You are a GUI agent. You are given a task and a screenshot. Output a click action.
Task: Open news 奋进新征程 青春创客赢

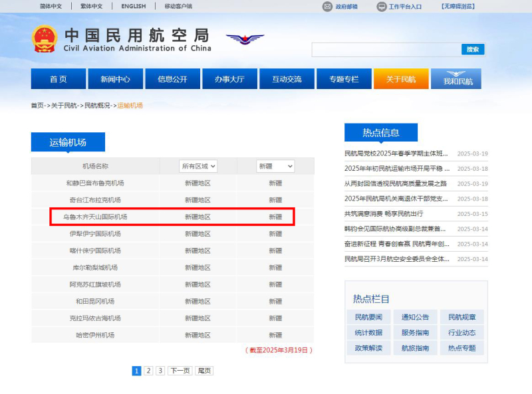396,244
